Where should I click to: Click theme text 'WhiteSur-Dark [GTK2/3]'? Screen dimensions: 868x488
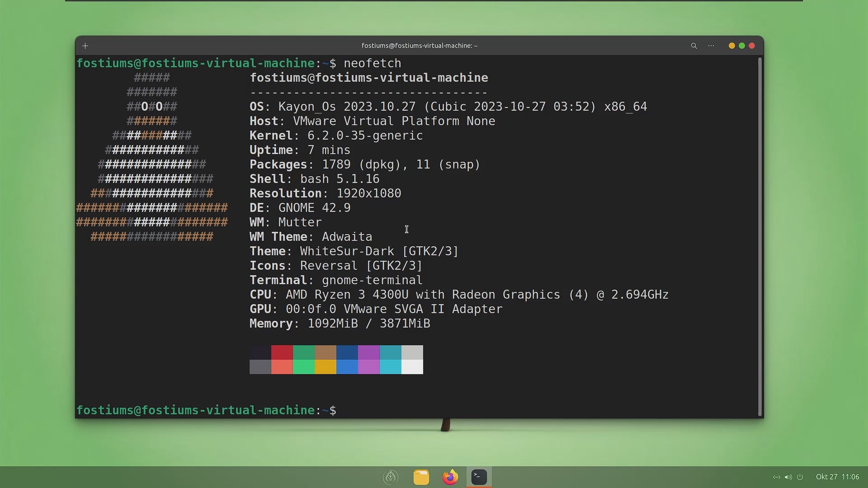(x=379, y=251)
